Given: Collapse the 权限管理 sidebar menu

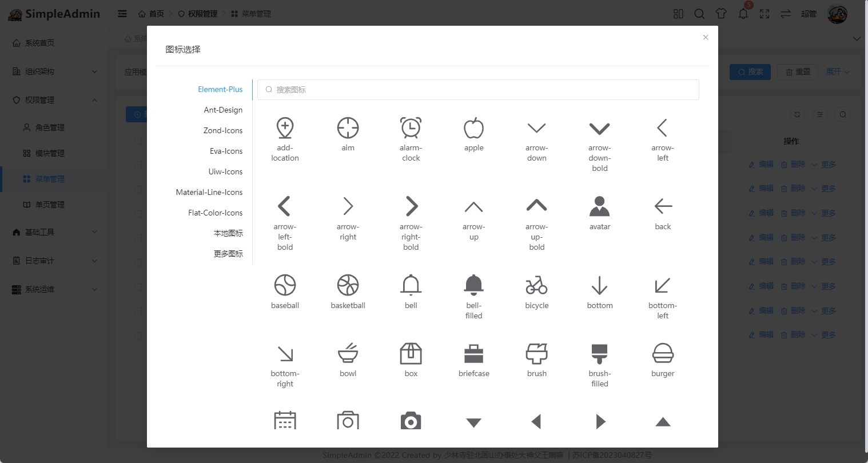Looking at the screenshot, I should [54, 100].
